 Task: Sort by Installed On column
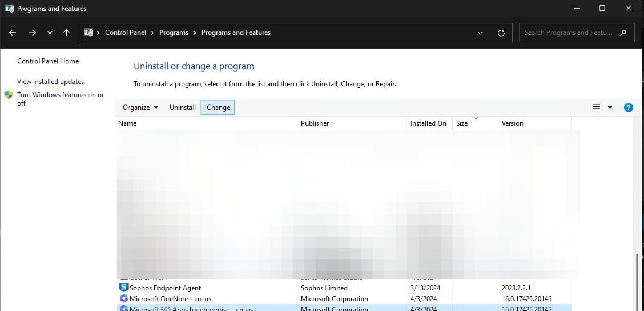point(430,123)
